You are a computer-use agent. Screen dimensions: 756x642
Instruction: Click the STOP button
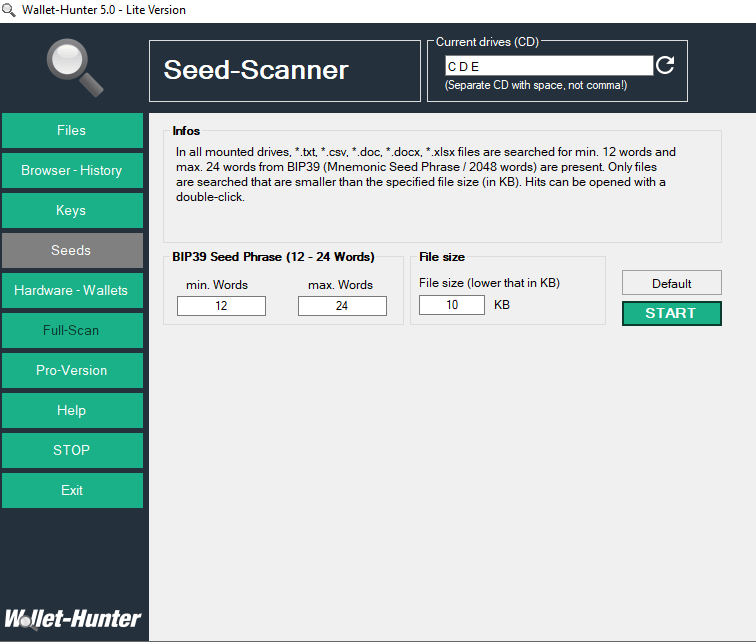click(72, 450)
